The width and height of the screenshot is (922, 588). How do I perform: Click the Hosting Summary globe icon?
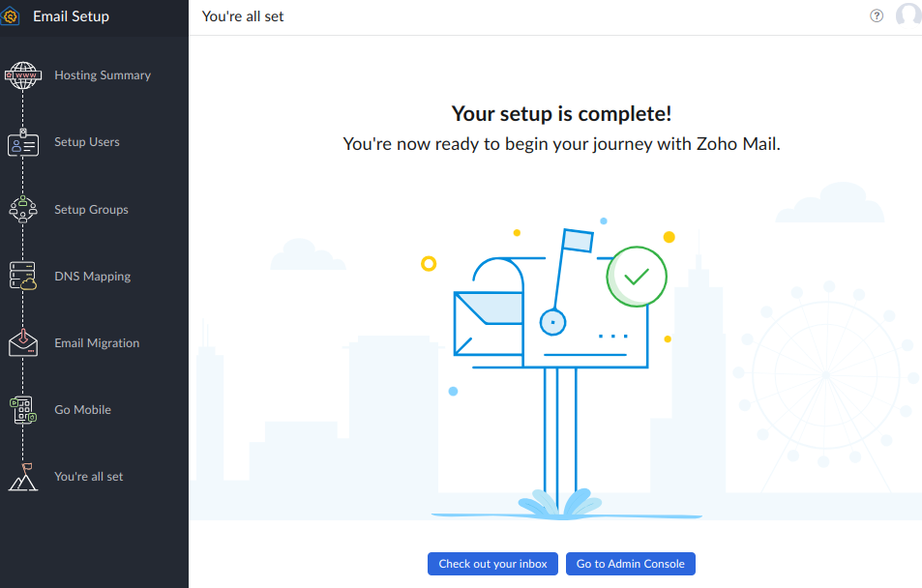(22, 75)
